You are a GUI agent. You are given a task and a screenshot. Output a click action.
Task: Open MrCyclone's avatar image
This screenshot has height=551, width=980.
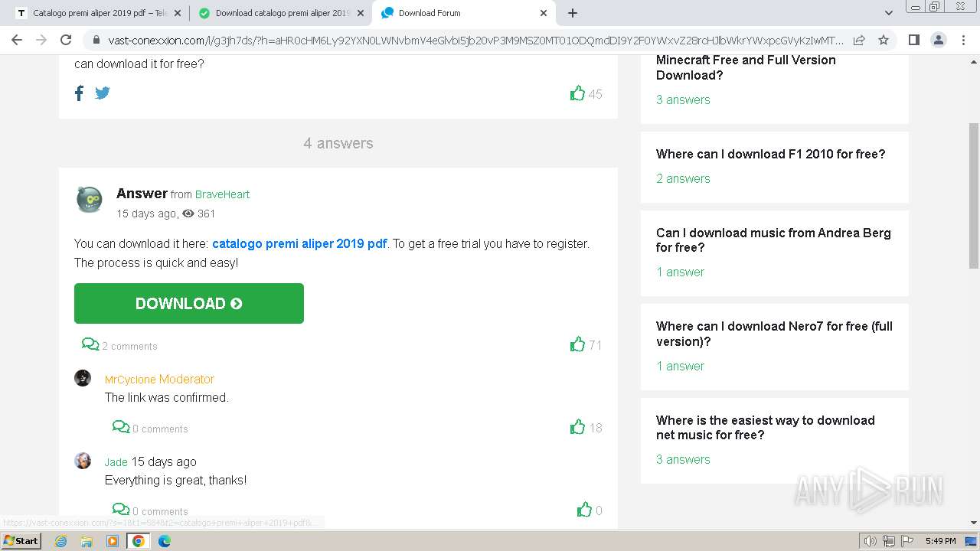click(83, 377)
